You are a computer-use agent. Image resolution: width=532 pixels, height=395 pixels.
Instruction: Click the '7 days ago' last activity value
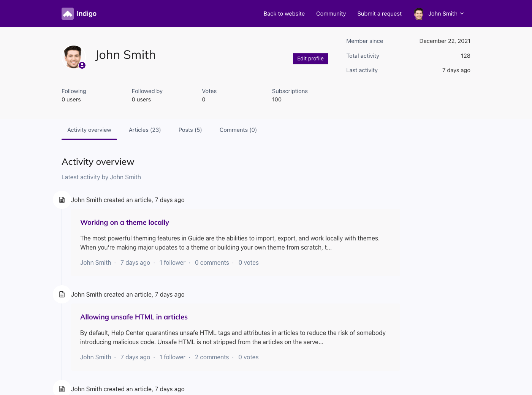pos(456,70)
